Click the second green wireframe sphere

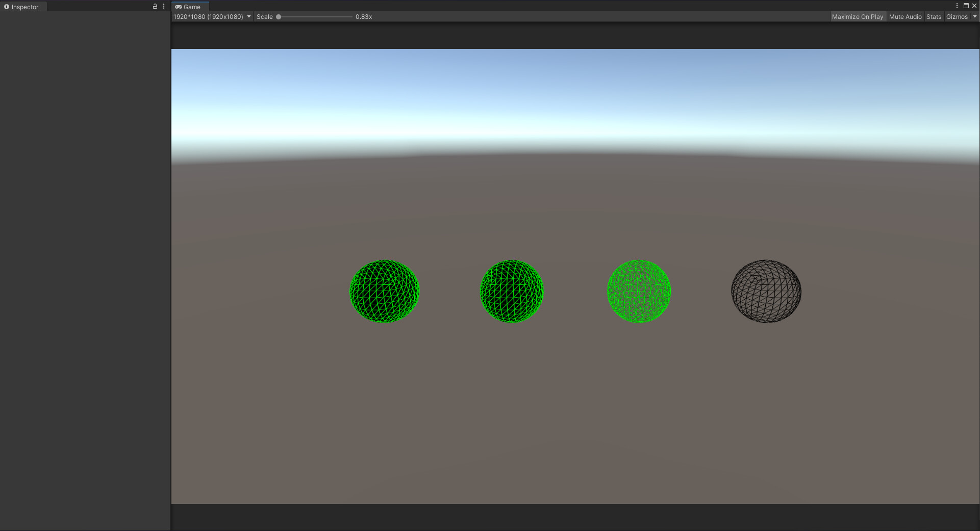[512, 292]
